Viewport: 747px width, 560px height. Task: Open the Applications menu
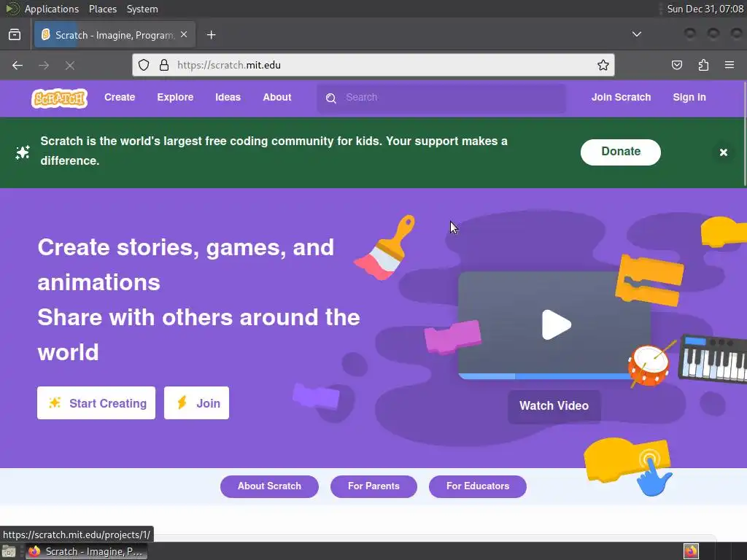click(x=52, y=9)
